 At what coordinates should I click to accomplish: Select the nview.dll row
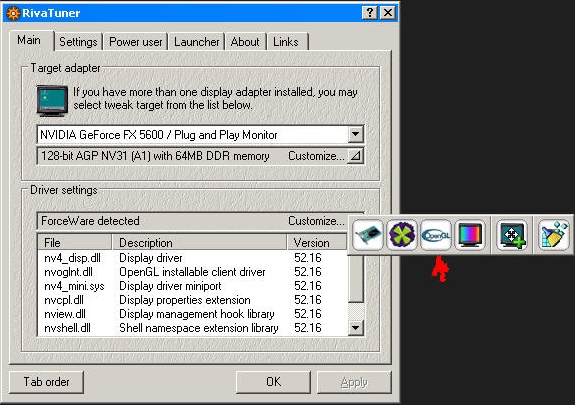pos(193,314)
